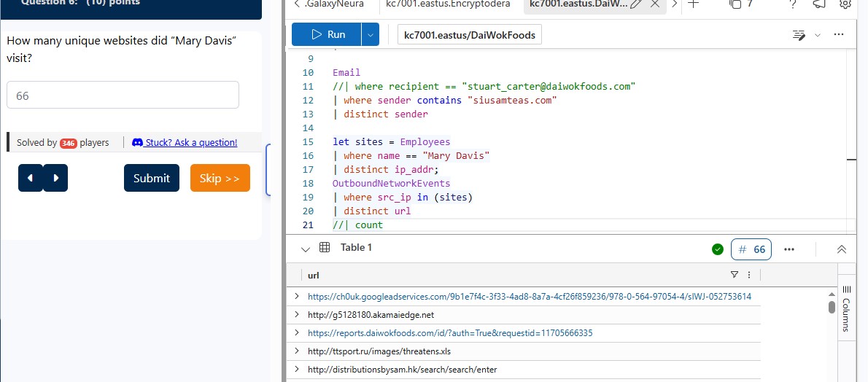This screenshot has height=382, width=868.
Task: Open the reports.daiwokfoods.com URL link
Action: click(x=450, y=333)
